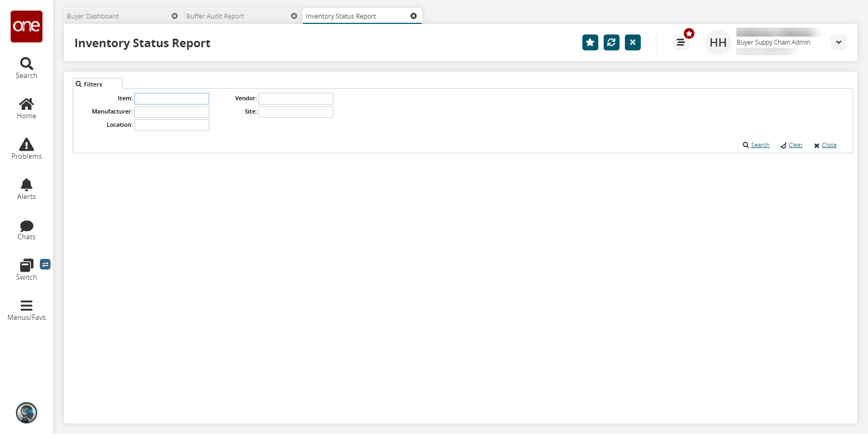Image resolution: width=868 pixels, height=434 pixels.
Task: Click the Filters panel tab
Action: point(98,84)
